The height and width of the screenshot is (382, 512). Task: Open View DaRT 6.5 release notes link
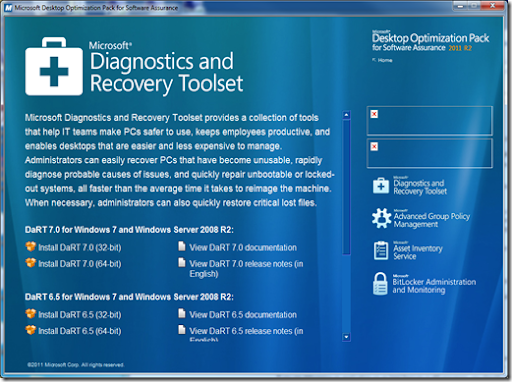pos(246,334)
